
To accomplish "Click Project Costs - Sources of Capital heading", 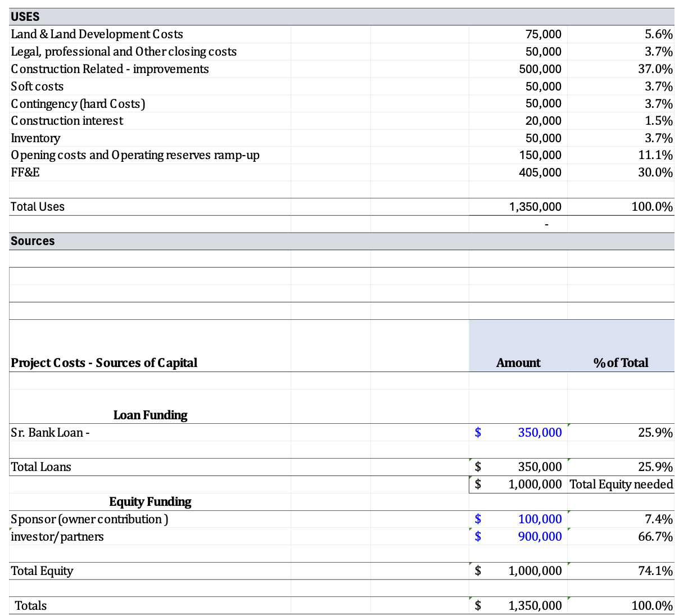I will 104,363.
